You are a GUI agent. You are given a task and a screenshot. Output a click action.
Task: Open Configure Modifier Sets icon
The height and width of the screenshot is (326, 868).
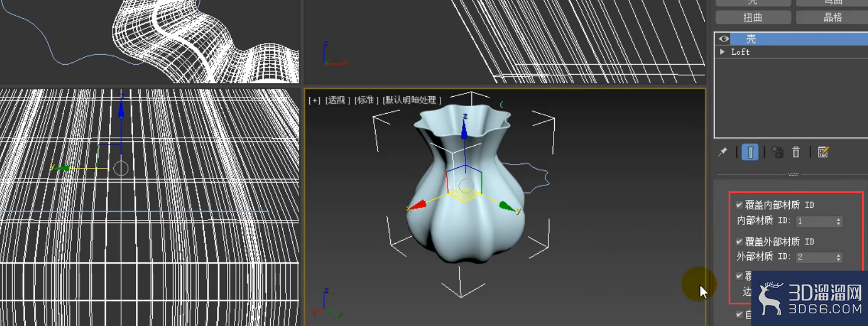pos(823,152)
